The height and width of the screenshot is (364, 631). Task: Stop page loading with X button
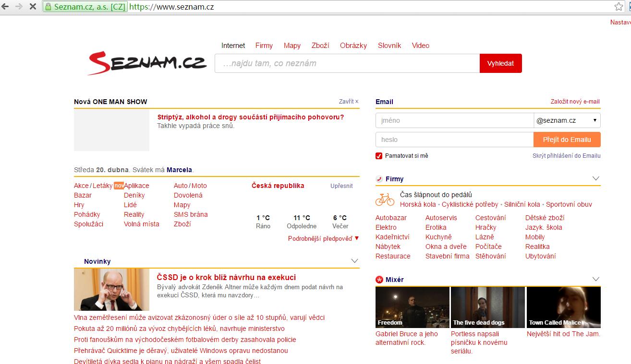click(33, 7)
